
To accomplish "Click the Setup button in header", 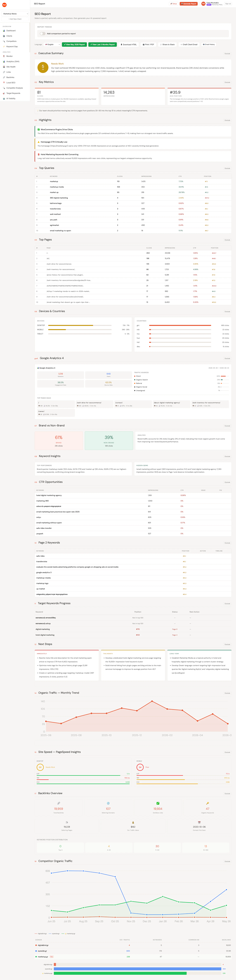I will 174,4.
